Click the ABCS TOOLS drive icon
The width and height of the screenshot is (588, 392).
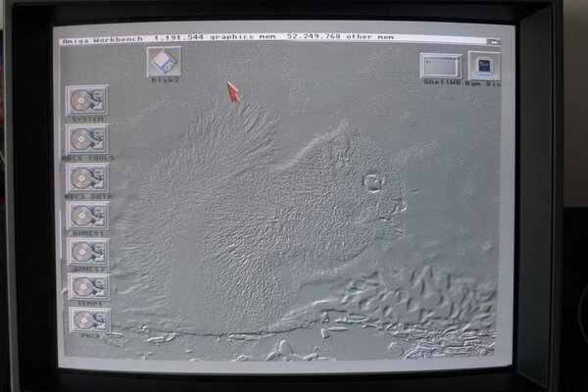[87, 138]
